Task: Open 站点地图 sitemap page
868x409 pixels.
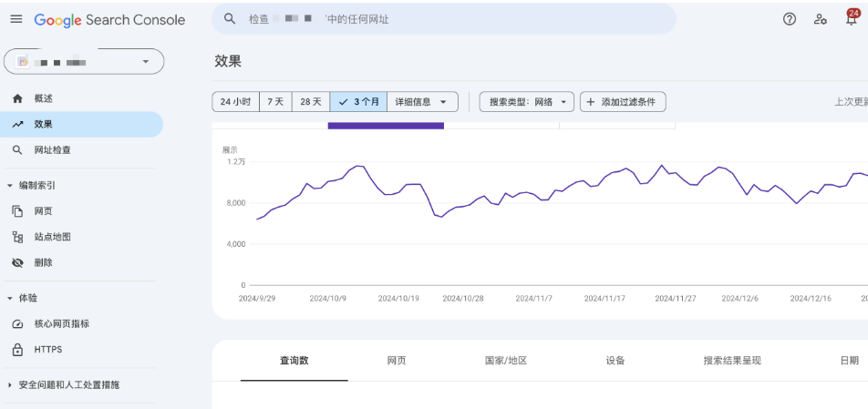Action: (x=52, y=237)
